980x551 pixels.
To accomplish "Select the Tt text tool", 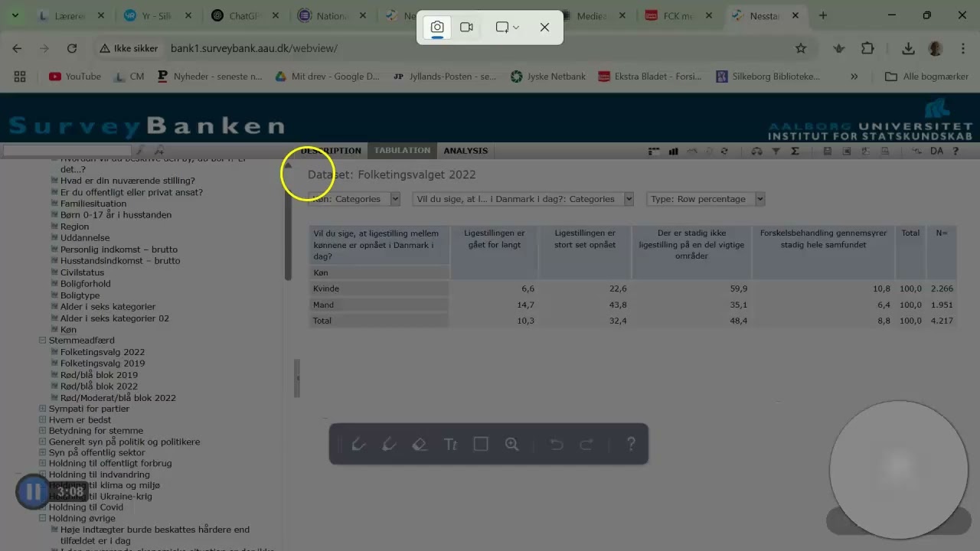I will [x=450, y=444].
